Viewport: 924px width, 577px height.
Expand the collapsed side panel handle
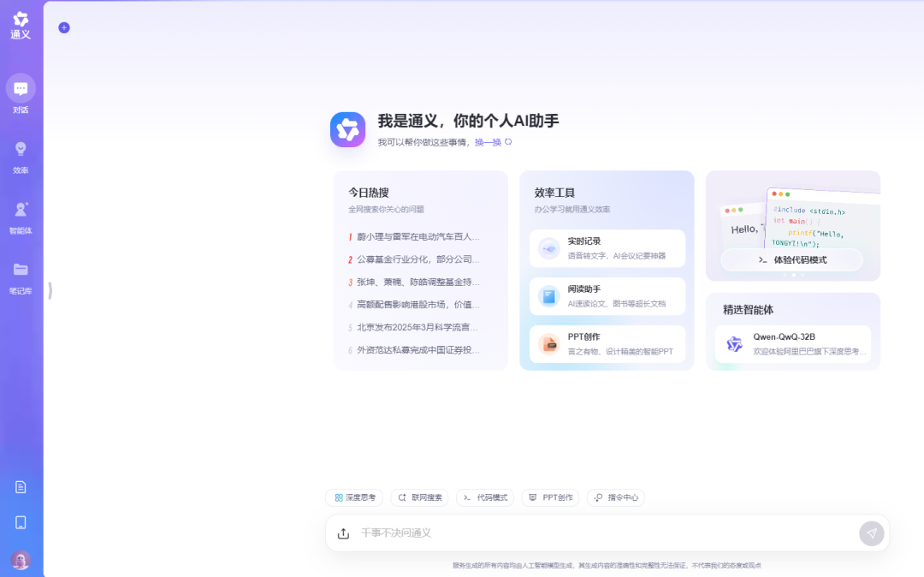tap(50, 290)
